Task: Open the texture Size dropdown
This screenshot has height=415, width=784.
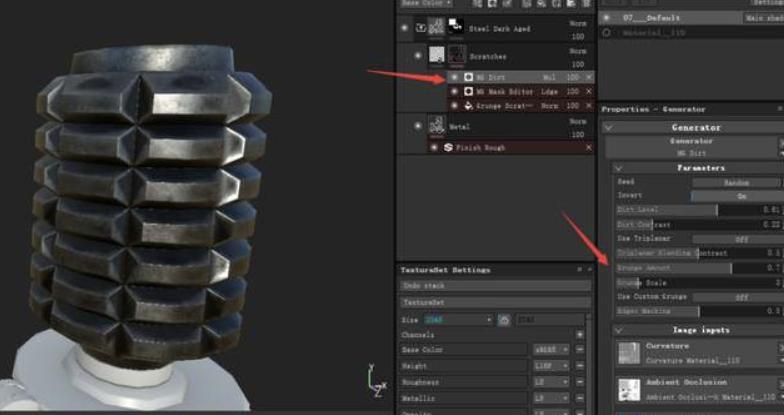Action: pos(459,319)
